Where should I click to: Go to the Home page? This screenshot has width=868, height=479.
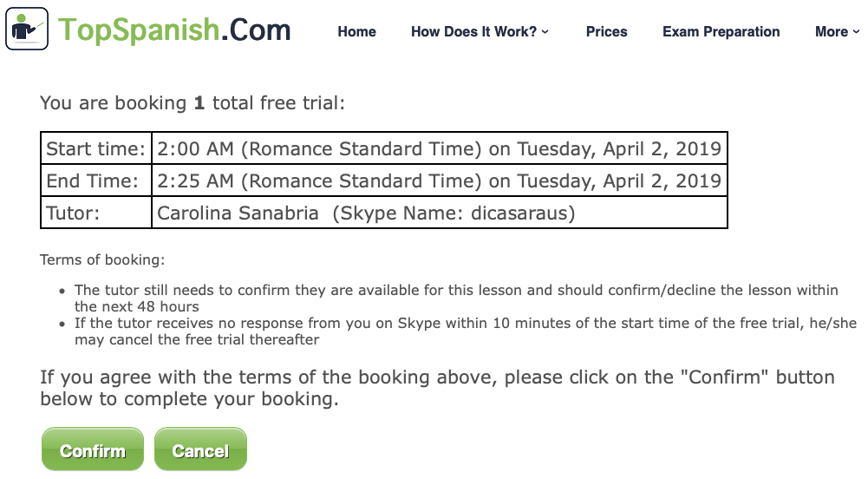[356, 32]
